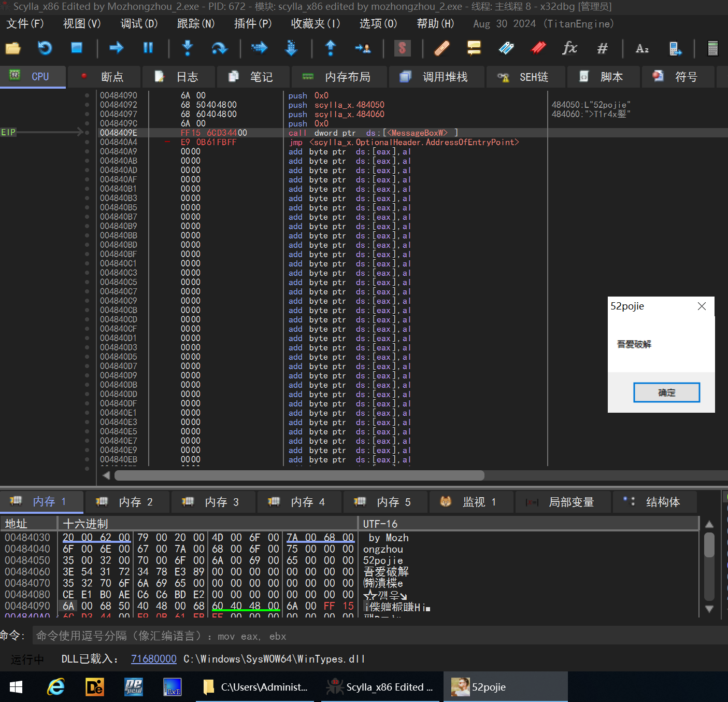Toggle breakpoint dot at address 00484097
Image resolution: width=728 pixels, height=702 pixels.
(x=87, y=114)
